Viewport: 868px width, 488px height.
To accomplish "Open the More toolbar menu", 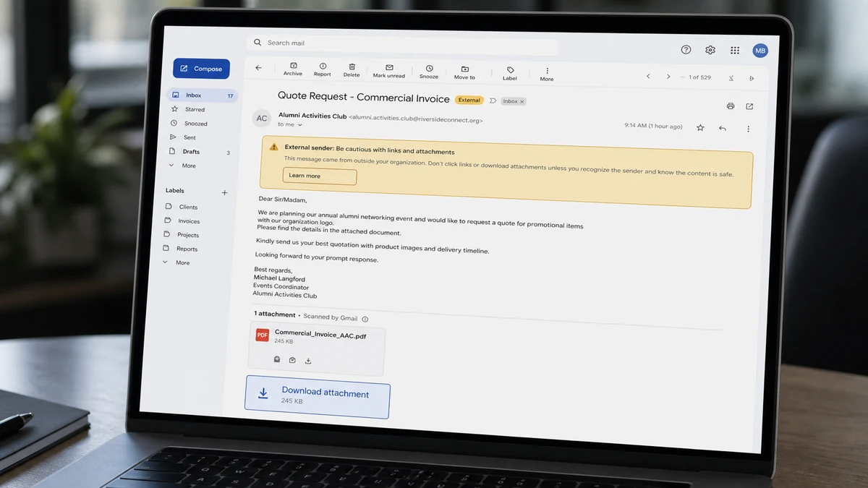I will [547, 74].
